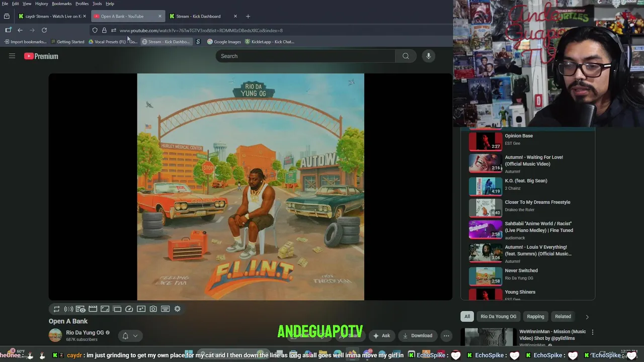Open Kicklet.app Kick Chat bookmark
Image resolution: width=644 pixels, height=362 pixels.
coord(270,42)
